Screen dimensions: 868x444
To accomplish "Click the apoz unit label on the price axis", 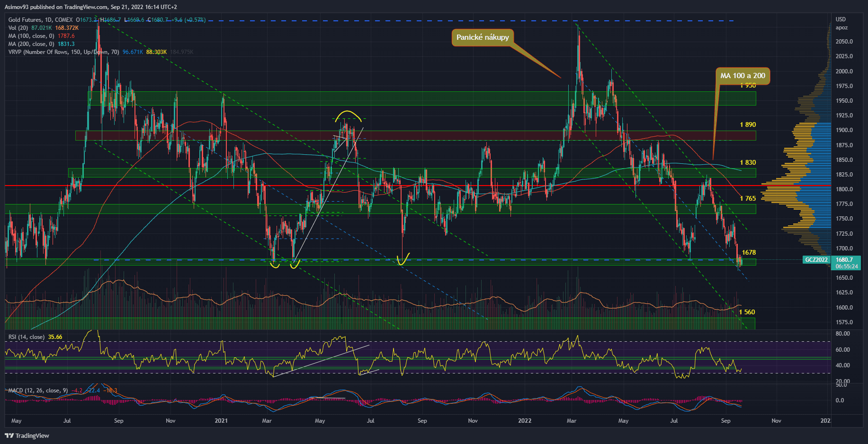I will coord(841,27).
